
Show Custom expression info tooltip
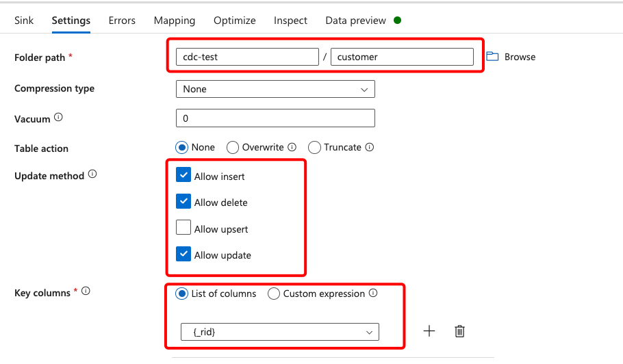373,293
